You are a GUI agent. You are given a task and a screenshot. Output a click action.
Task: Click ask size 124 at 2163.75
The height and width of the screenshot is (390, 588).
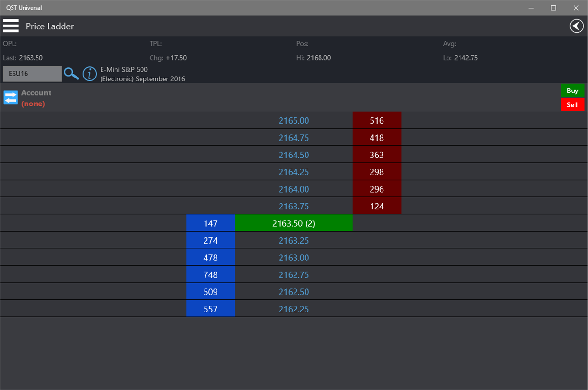(x=377, y=206)
